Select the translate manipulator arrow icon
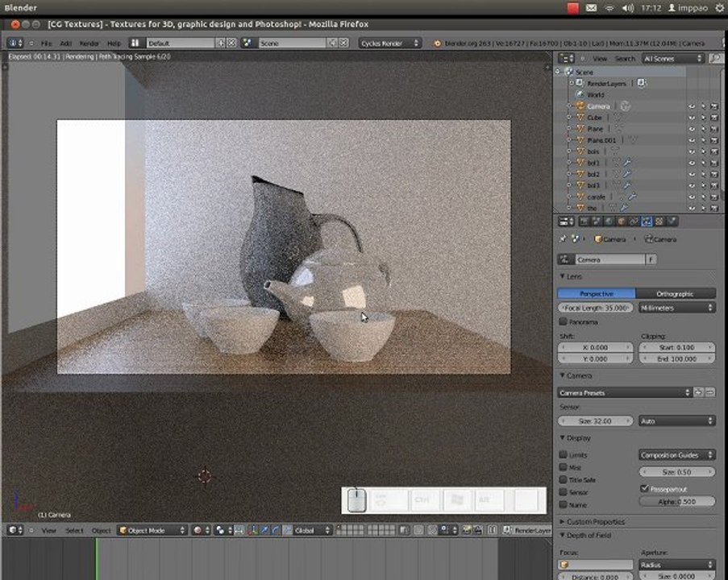 coord(264,530)
